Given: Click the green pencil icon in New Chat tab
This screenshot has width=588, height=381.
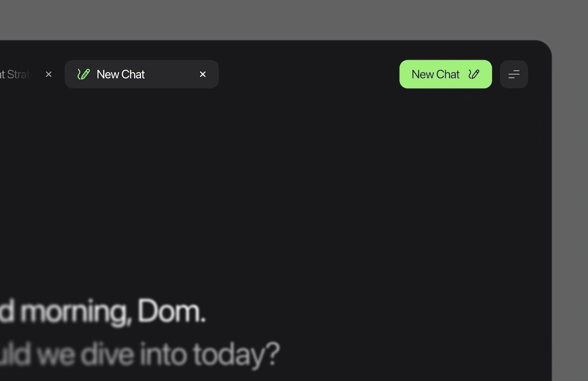Looking at the screenshot, I should [x=83, y=74].
